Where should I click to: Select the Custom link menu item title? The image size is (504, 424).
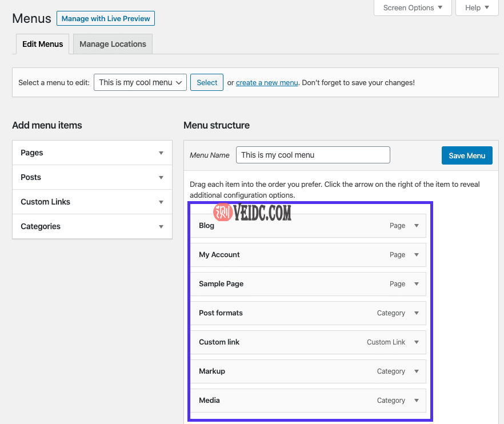click(219, 342)
